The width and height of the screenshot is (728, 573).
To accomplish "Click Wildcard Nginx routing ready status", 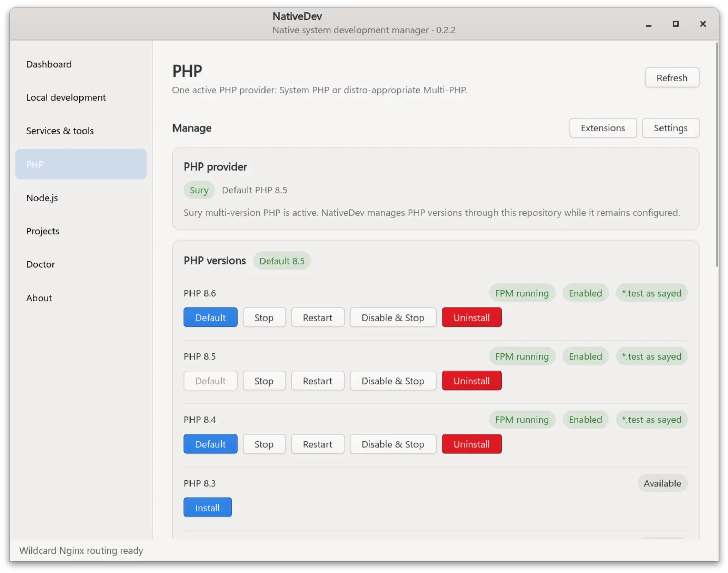I will [x=81, y=551].
